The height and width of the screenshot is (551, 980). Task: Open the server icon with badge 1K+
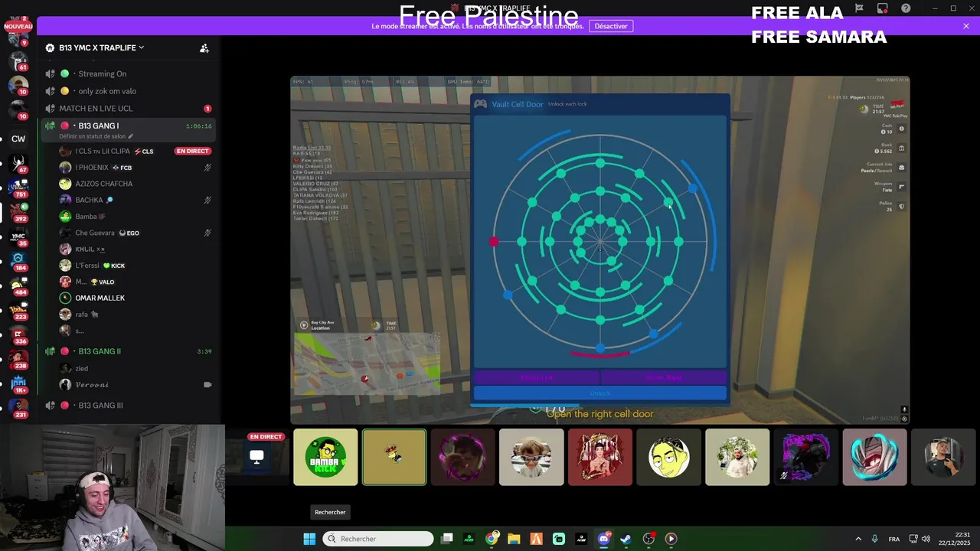click(18, 382)
